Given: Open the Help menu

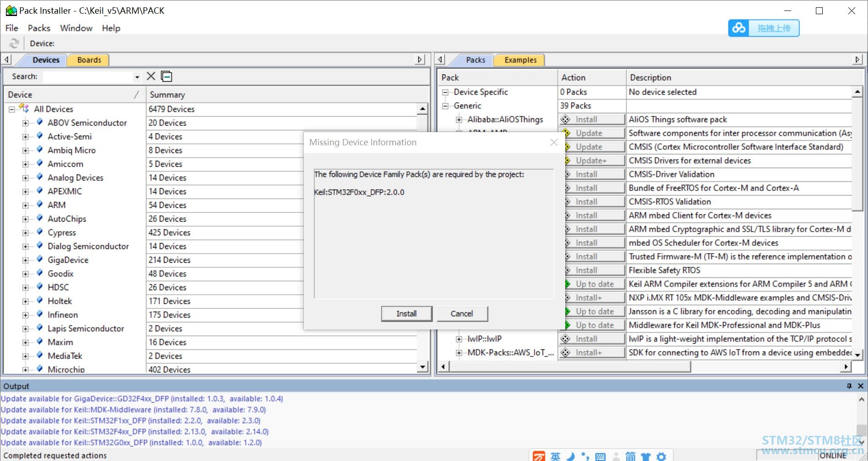Looking at the screenshot, I should [111, 28].
